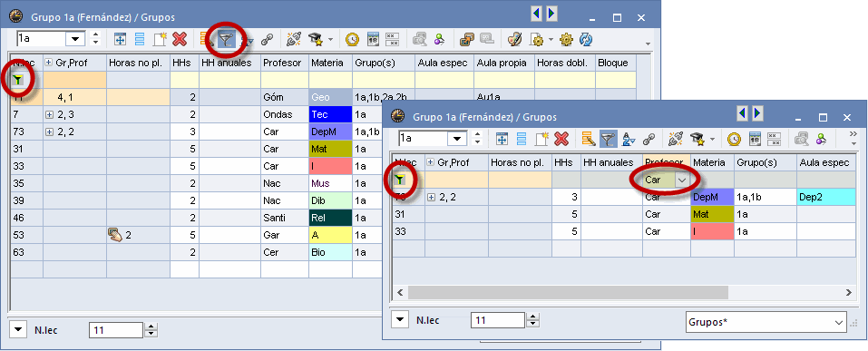Click the plug connector icon in left window toolbar
Image resolution: width=868 pixels, height=351 pixels.
[x=294, y=39]
